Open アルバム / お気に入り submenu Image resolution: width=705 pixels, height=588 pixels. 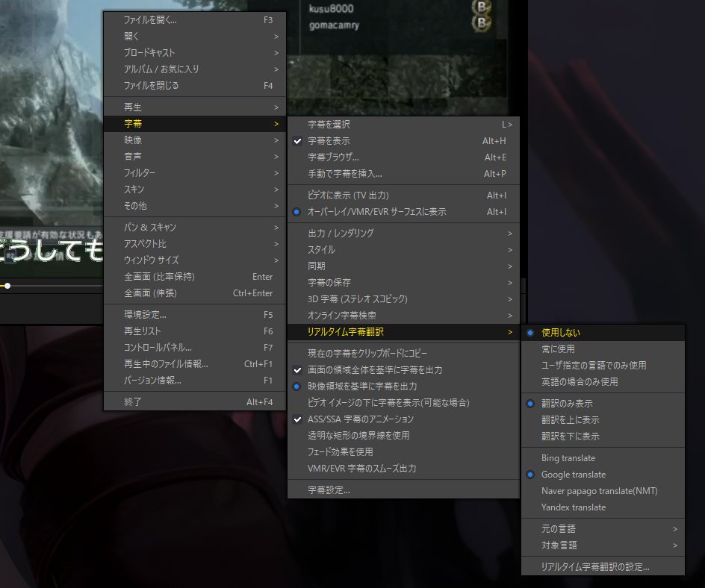195,69
